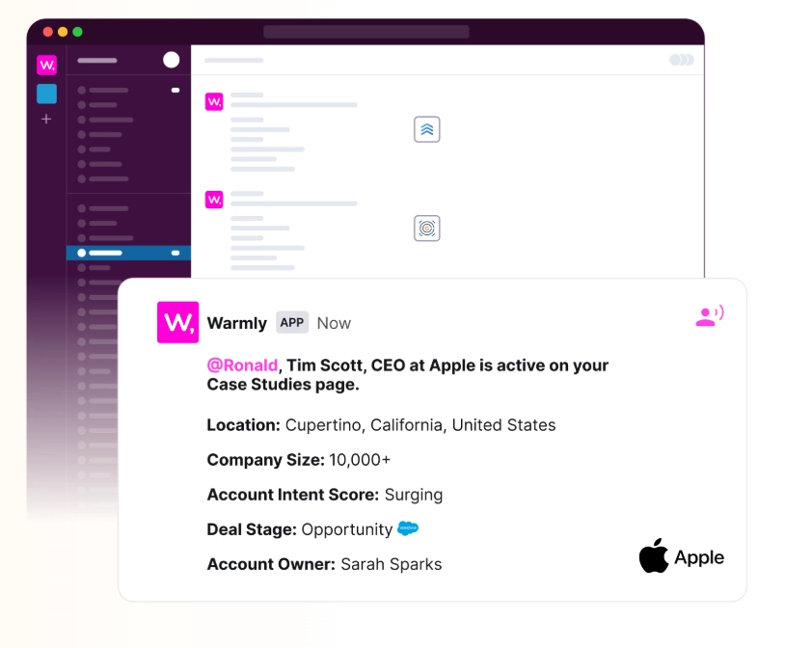Click the blue chevrons icon in first message
The height and width of the screenshot is (648, 812).
click(x=426, y=129)
